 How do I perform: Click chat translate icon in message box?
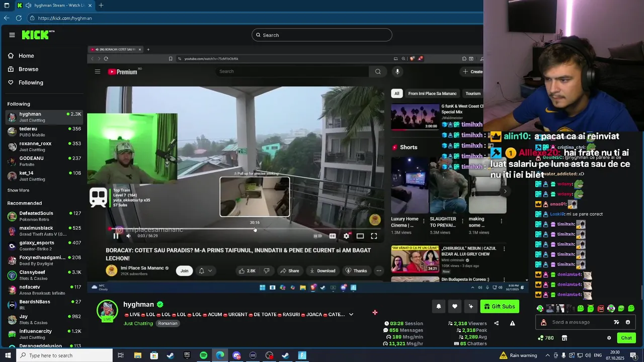pos(616,322)
